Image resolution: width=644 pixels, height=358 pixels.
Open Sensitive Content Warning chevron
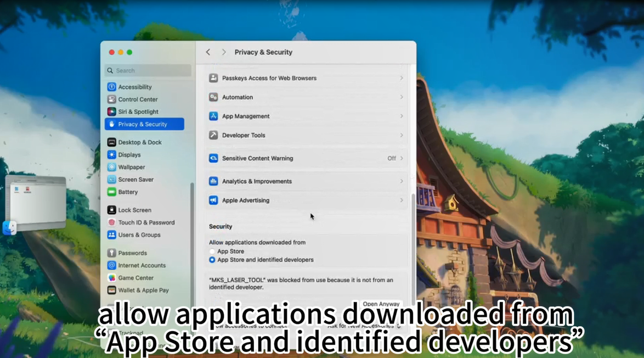tap(402, 158)
